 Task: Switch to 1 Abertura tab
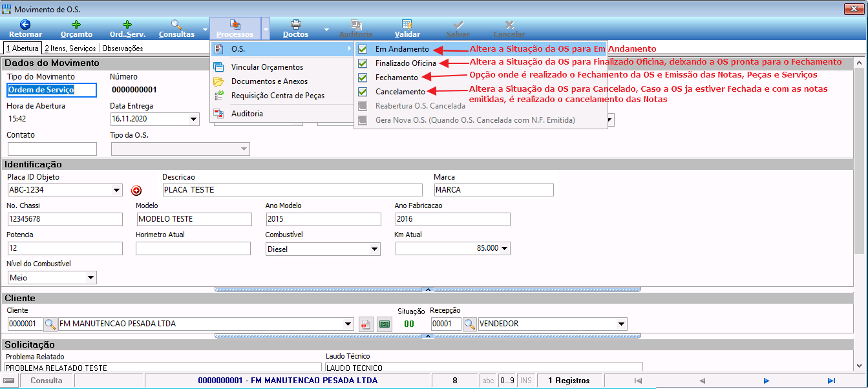22,48
